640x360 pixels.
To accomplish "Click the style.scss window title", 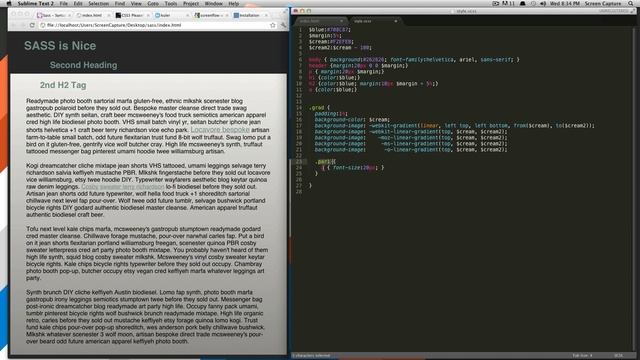I will [x=466, y=11].
